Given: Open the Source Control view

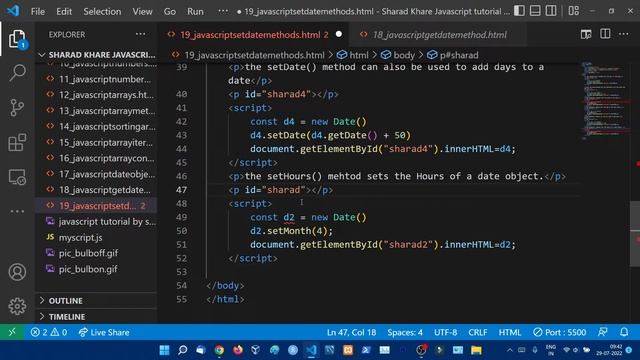Looking at the screenshot, I should point(17,108).
